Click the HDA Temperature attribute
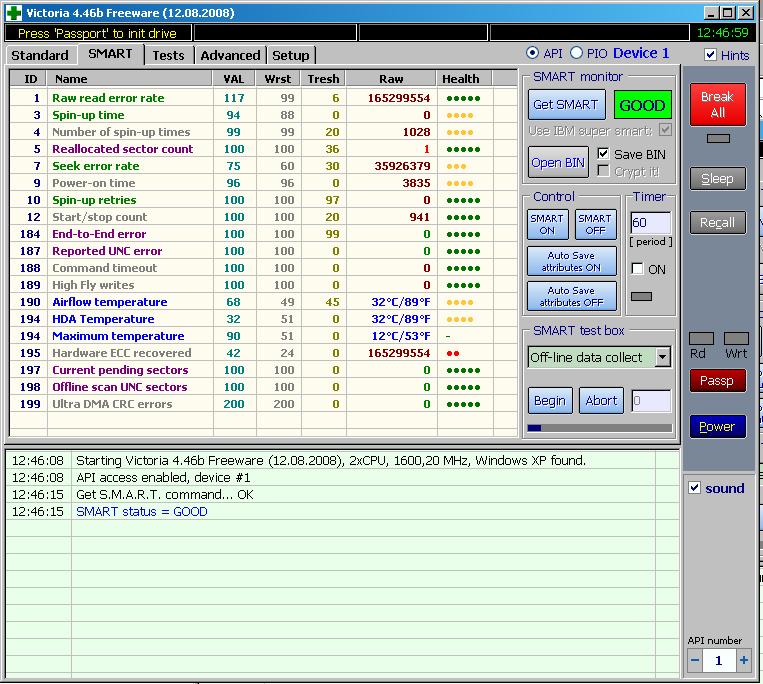Viewport: 763px width, 684px height. 103,319
